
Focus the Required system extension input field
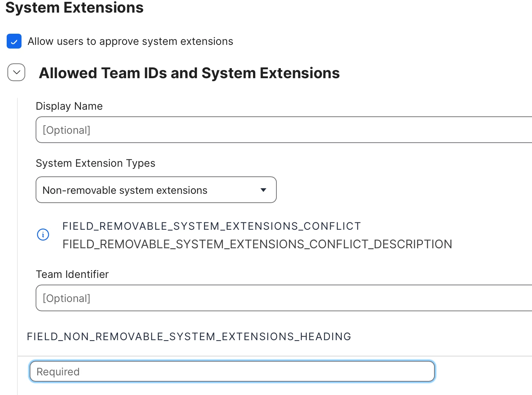point(232,371)
